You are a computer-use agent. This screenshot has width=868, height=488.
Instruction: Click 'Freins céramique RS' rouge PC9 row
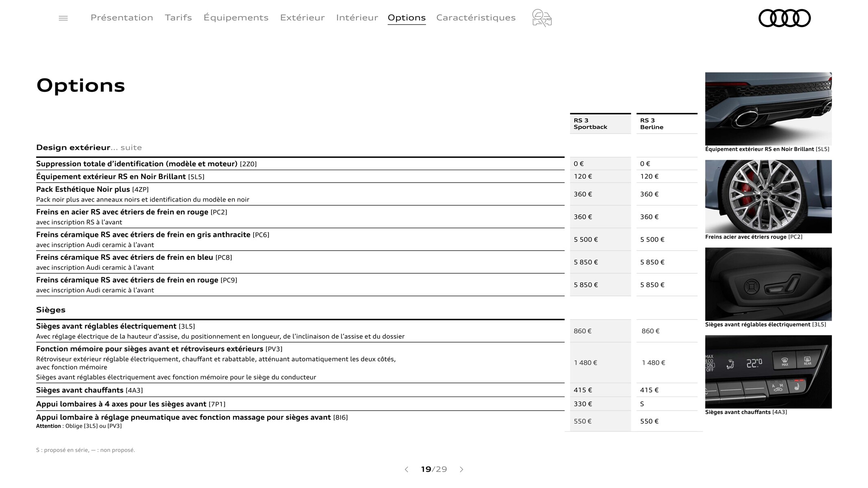300,285
